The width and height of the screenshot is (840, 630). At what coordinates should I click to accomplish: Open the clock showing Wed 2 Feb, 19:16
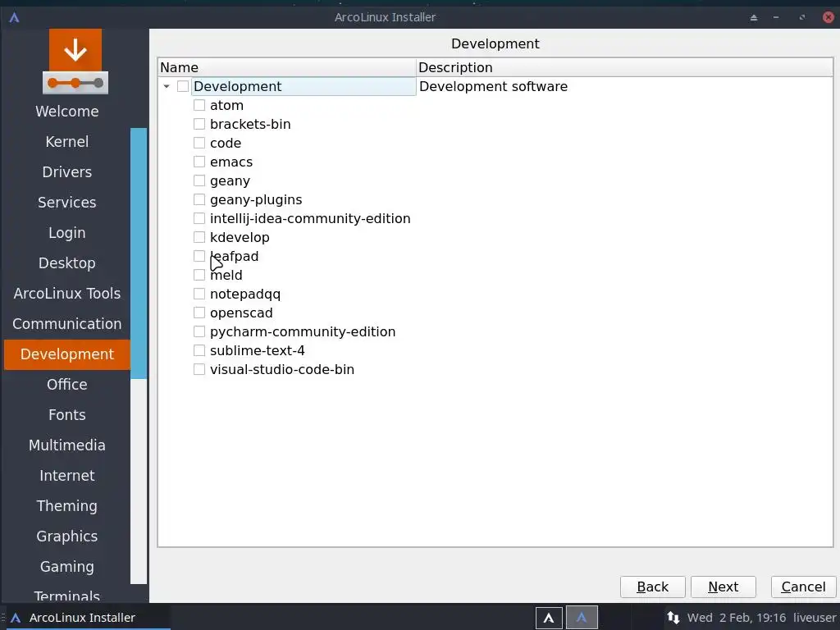tap(737, 617)
